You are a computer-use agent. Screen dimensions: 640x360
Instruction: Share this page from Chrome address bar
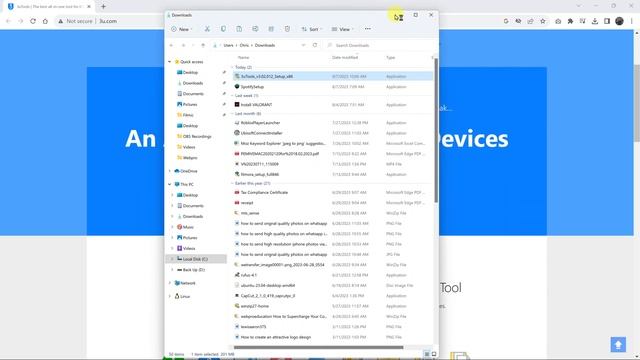pos(530,21)
